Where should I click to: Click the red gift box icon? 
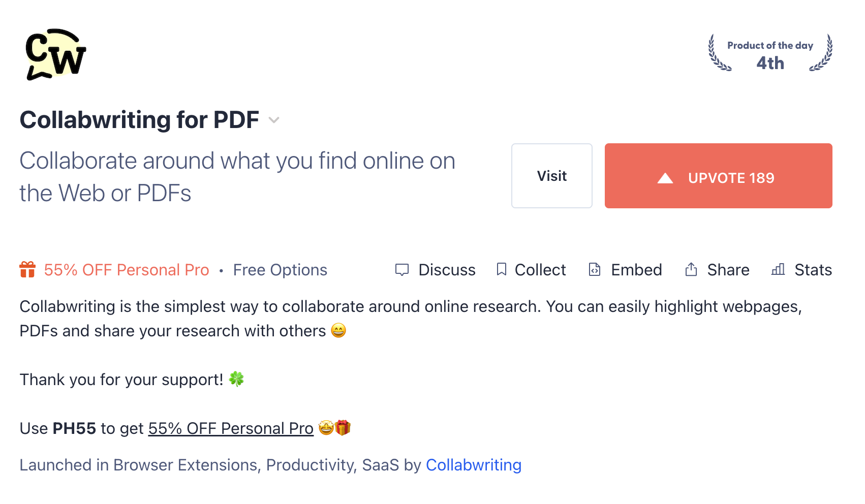(x=27, y=269)
